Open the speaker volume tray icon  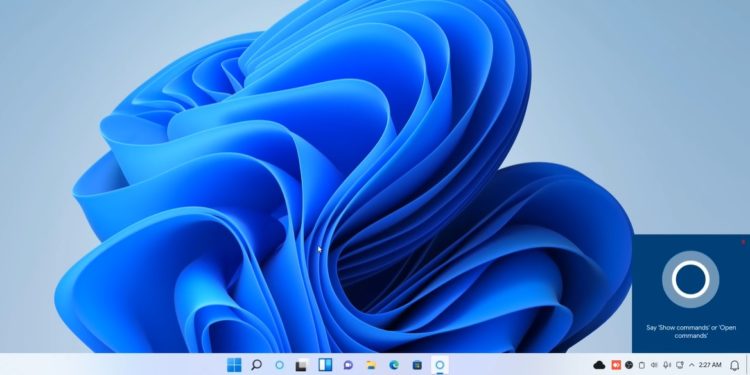pos(654,365)
